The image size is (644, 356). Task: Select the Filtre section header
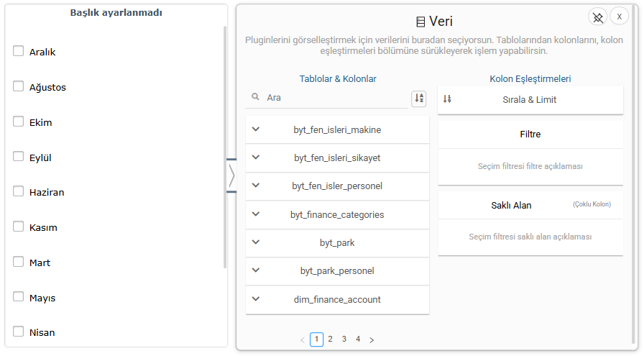click(x=530, y=134)
